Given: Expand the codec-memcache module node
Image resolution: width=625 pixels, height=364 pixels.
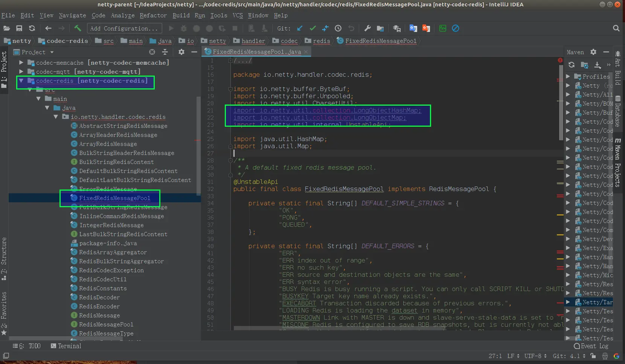Looking at the screenshot, I should pyautogui.click(x=21, y=62).
